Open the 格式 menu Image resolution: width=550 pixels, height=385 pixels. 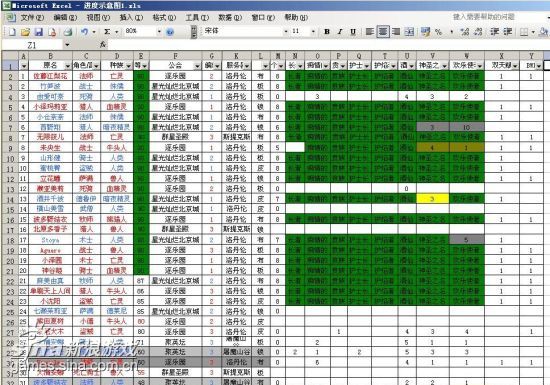(x=164, y=17)
